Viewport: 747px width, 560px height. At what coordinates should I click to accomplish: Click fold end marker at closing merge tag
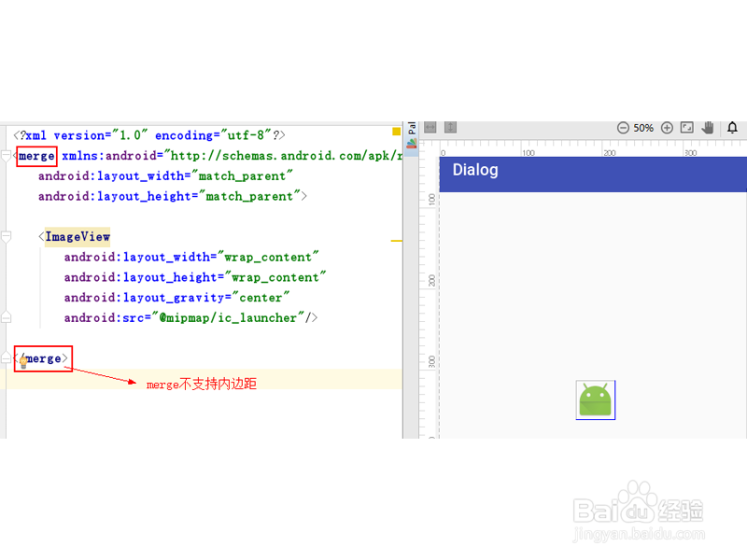coord(6,357)
